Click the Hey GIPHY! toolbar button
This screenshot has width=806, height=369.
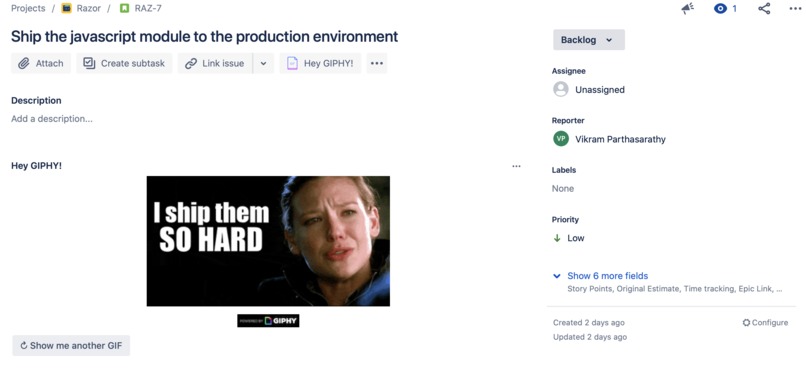[x=320, y=63]
